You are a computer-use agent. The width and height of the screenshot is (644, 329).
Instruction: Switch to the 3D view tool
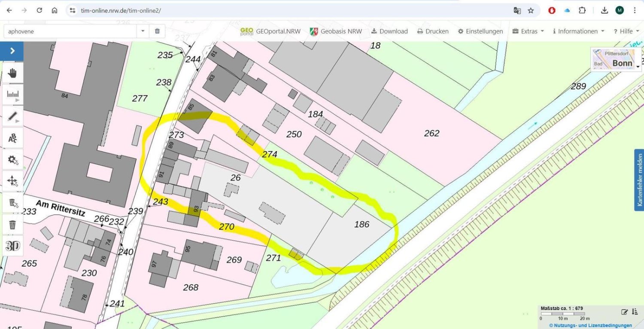point(12,245)
